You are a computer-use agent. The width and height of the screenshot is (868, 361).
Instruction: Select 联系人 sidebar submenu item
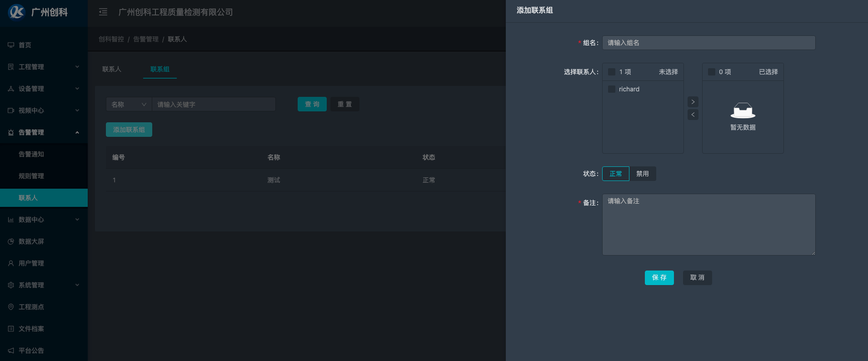(44, 198)
